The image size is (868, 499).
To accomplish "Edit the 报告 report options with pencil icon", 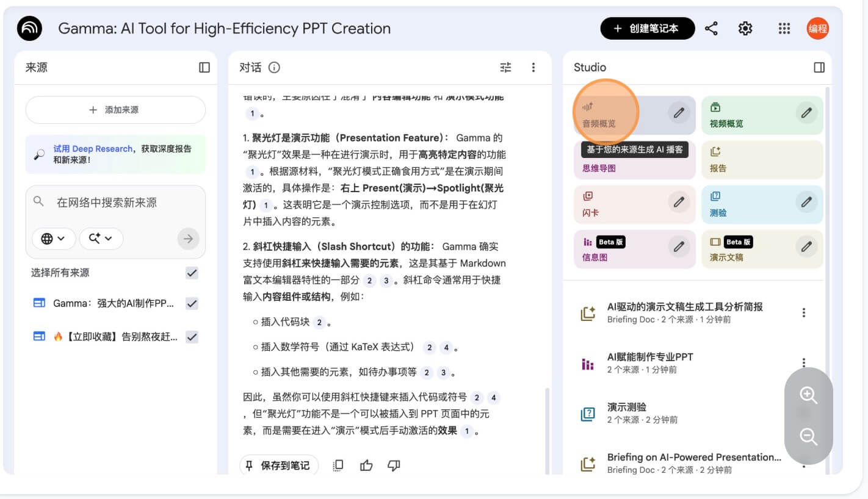I will click(806, 159).
